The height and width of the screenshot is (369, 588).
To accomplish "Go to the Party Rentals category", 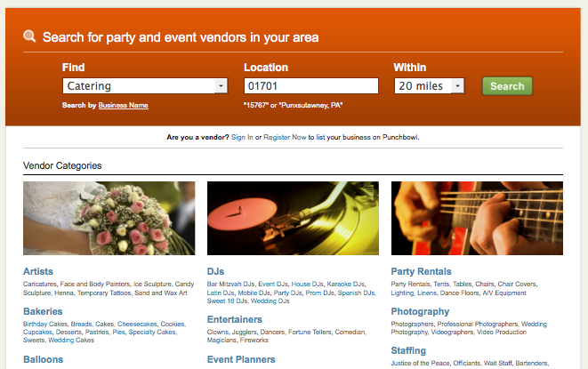I will pyautogui.click(x=421, y=271).
